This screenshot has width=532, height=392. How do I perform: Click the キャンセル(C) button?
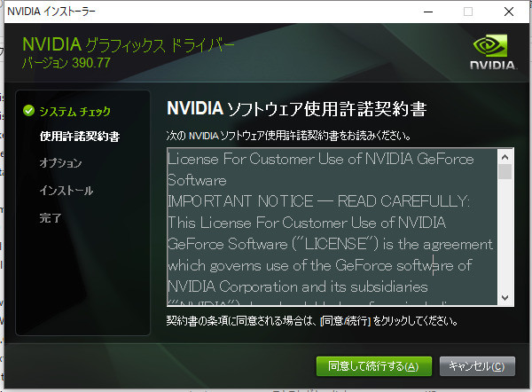point(477,366)
